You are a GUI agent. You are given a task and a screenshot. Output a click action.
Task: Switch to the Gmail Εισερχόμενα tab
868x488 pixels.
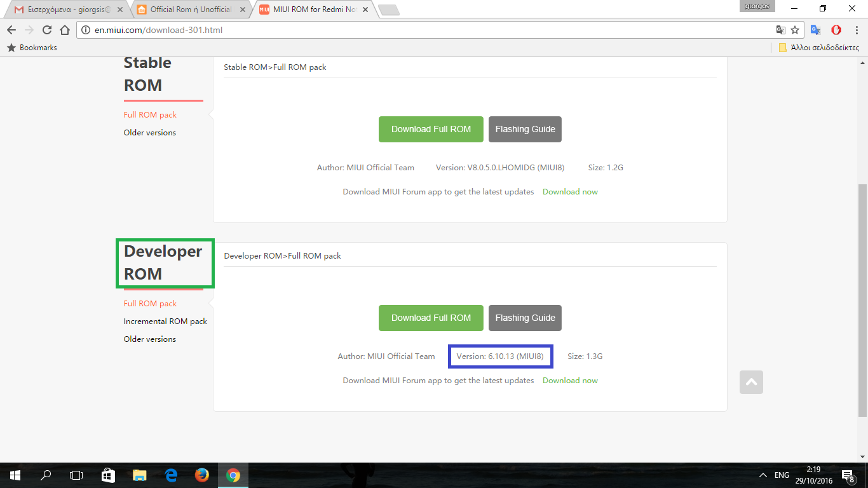click(67, 10)
